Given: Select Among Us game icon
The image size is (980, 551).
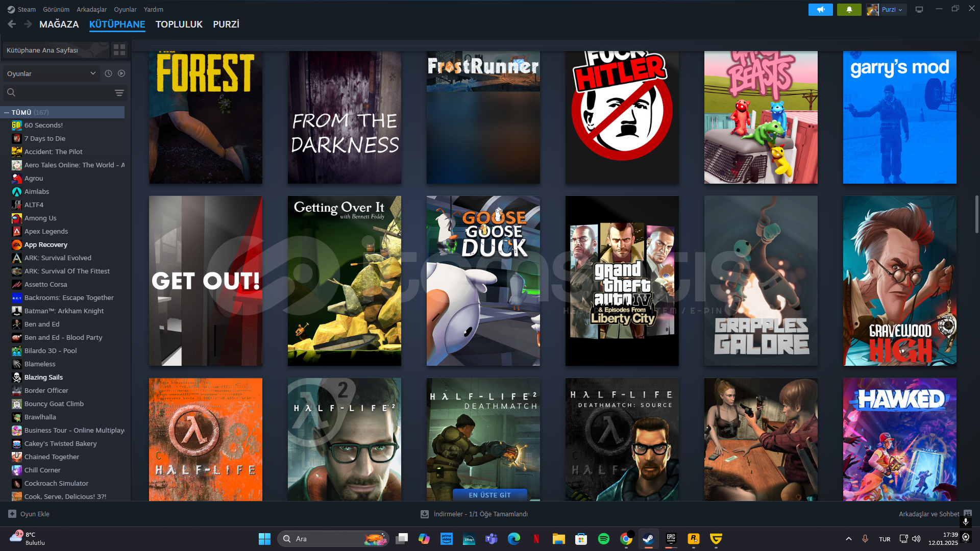Looking at the screenshot, I should click(17, 218).
